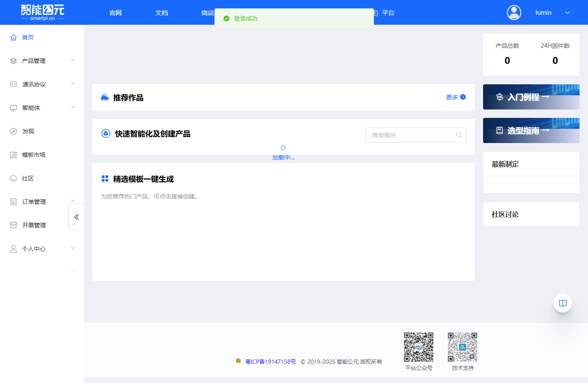Open 发现 using its compass icon

pos(13,131)
